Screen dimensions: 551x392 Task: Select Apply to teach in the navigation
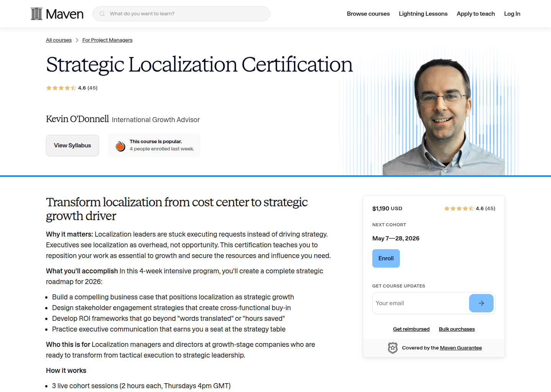[476, 13]
